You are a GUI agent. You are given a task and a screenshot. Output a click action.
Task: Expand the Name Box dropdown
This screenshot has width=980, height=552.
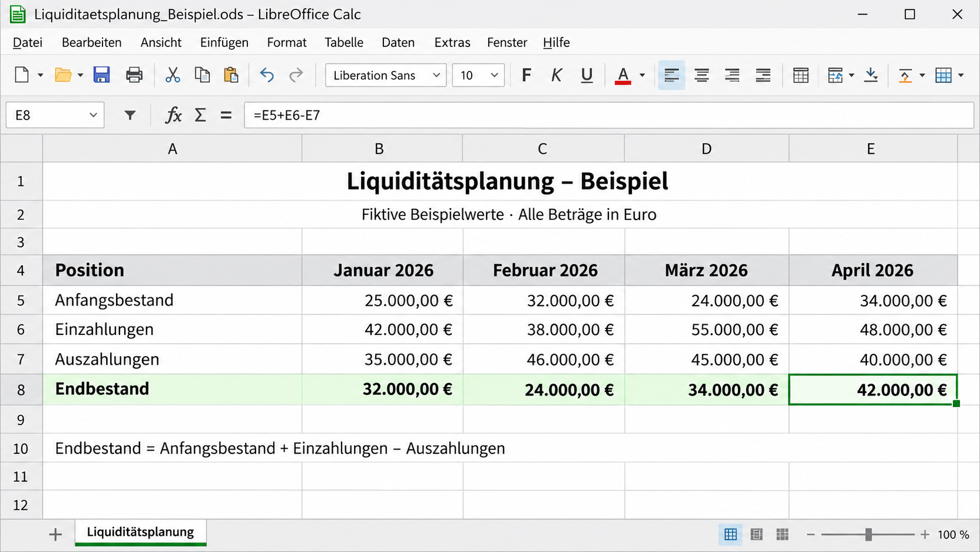tap(93, 115)
